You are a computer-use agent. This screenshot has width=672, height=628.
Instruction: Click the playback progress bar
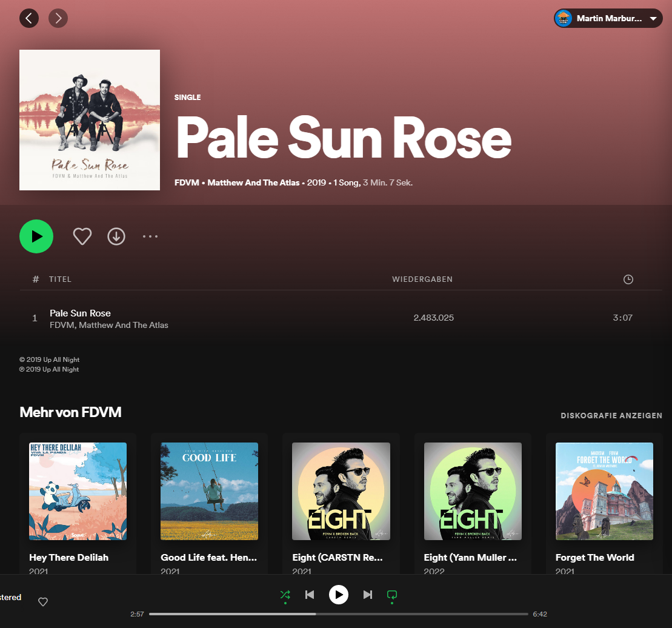(339, 614)
